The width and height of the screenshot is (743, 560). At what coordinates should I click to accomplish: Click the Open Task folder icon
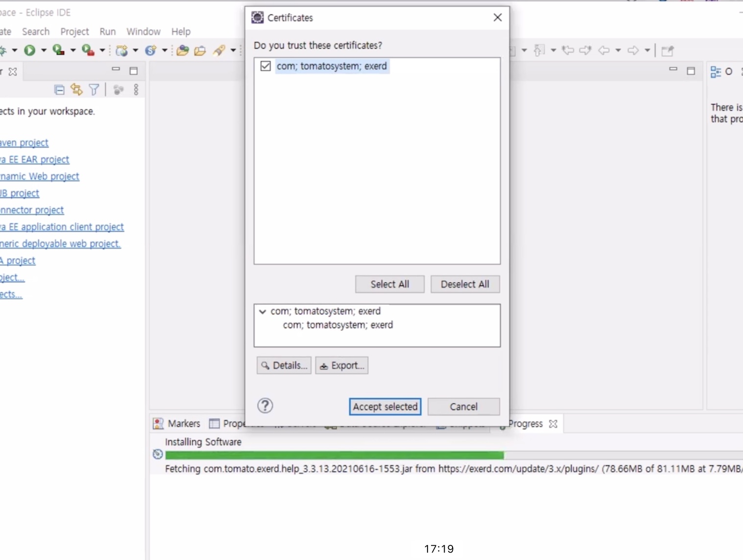(200, 50)
